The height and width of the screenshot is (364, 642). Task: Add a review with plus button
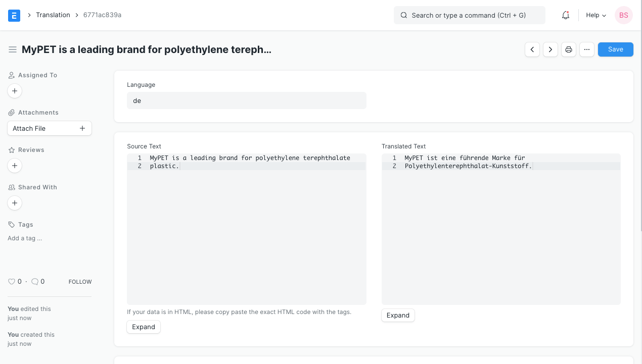pos(15,166)
